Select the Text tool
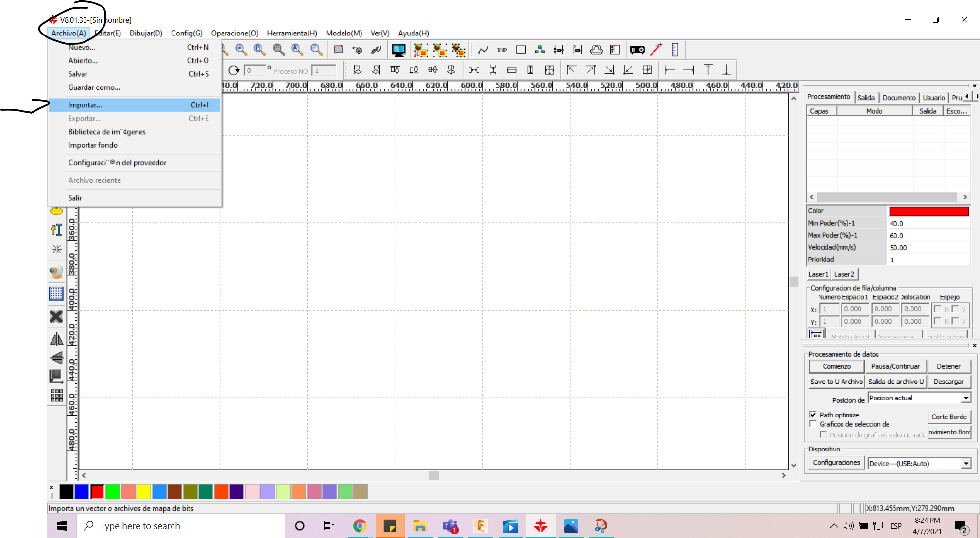This screenshot has width=980, height=538. pyautogui.click(x=56, y=229)
